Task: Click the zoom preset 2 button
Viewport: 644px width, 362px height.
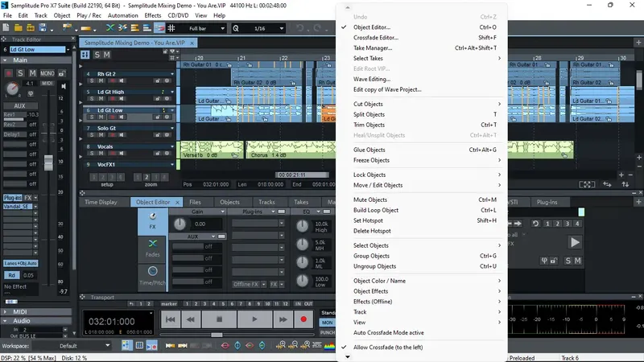Action: click(x=147, y=177)
